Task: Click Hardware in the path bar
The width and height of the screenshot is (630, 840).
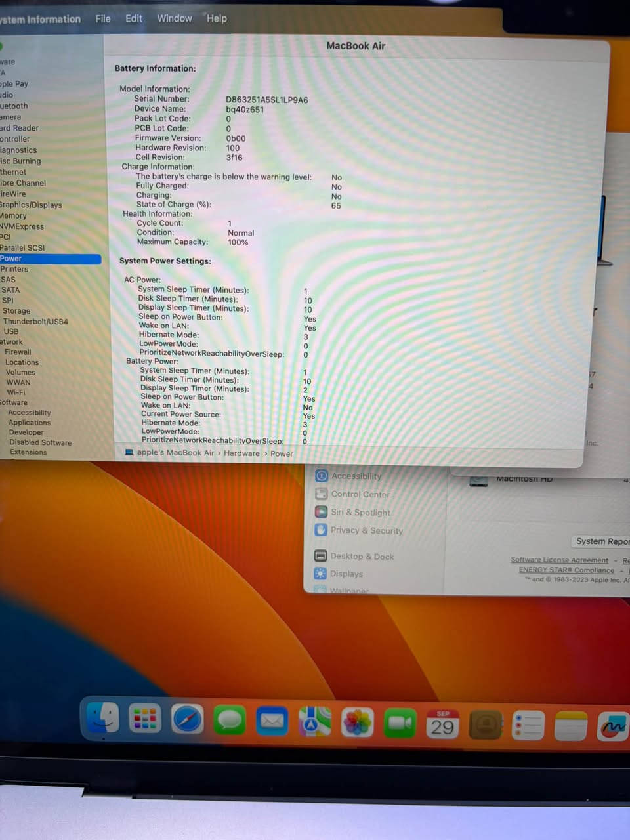Action: pos(241,453)
